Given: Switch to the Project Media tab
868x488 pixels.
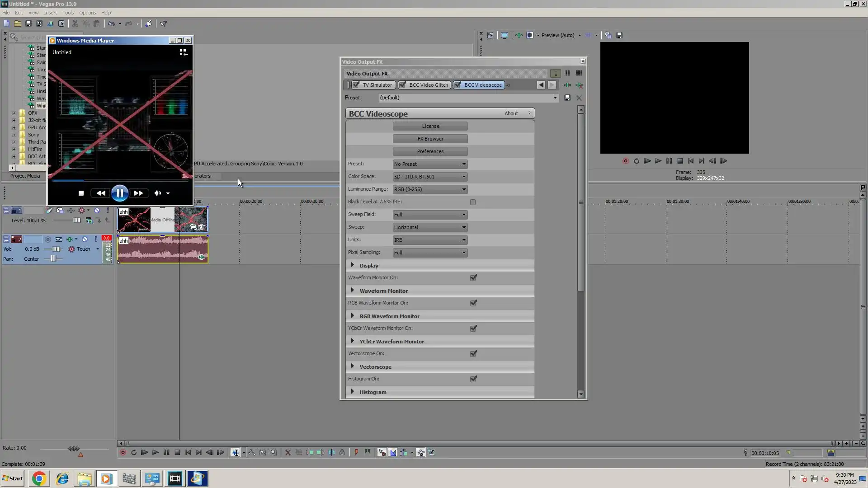Looking at the screenshot, I should pyautogui.click(x=25, y=176).
